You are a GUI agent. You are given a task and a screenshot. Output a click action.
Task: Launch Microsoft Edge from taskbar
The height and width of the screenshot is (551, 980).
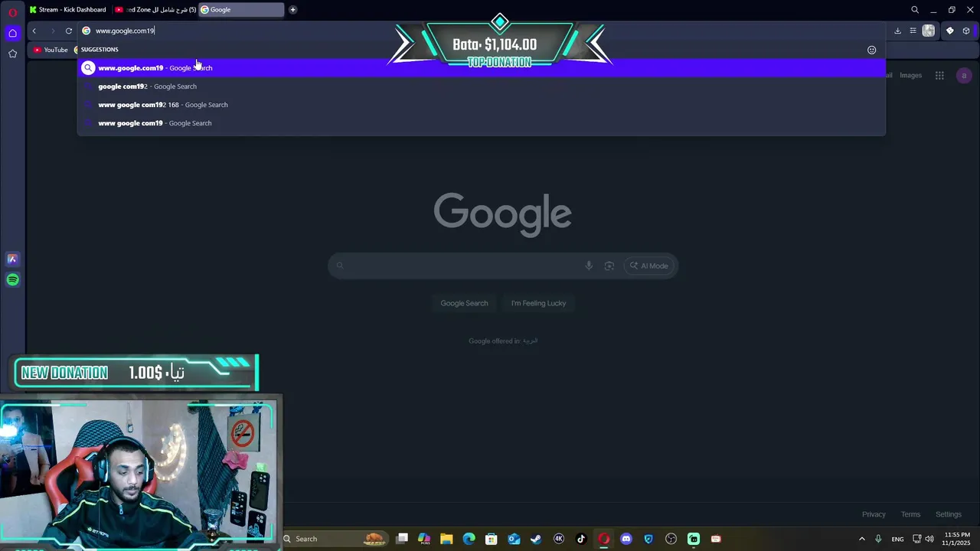pos(469,539)
